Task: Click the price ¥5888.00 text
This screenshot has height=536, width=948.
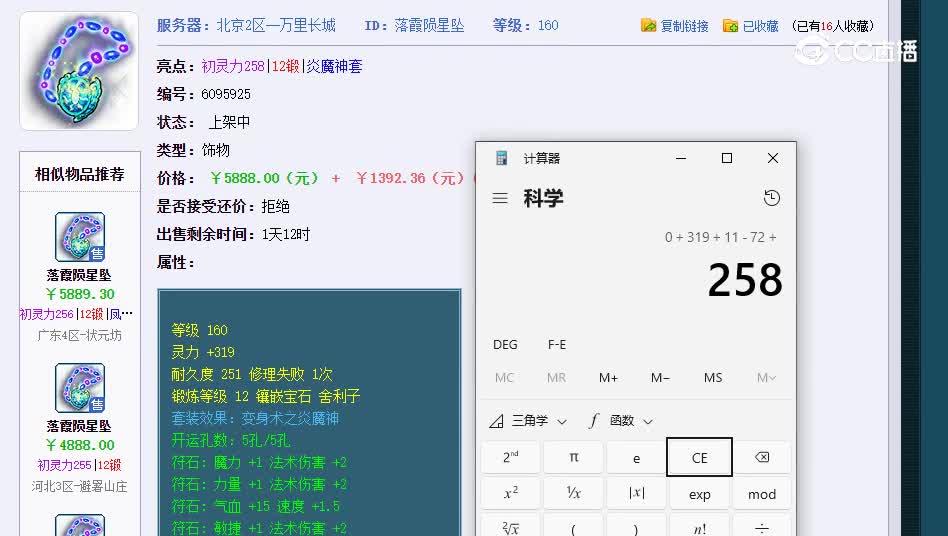Action: [264, 178]
